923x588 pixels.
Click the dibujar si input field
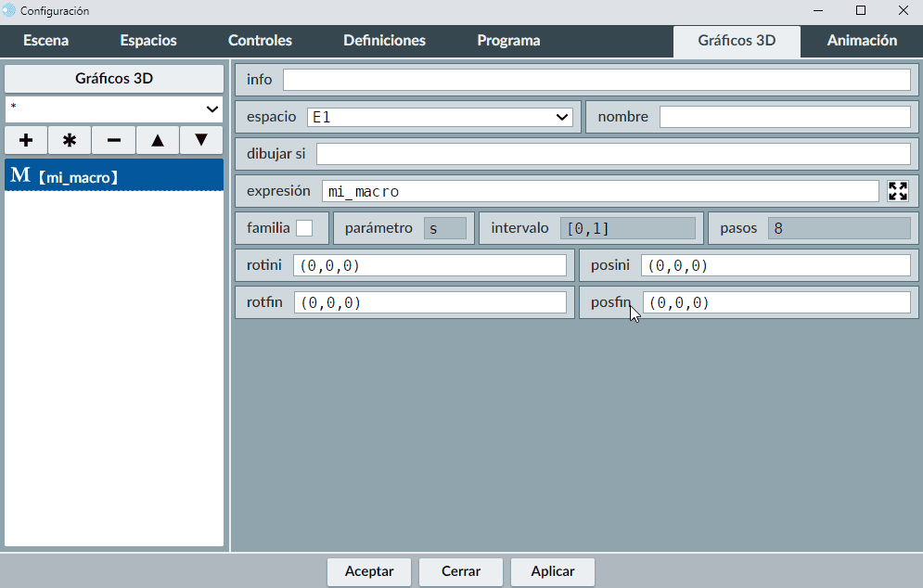coord(612,154)
